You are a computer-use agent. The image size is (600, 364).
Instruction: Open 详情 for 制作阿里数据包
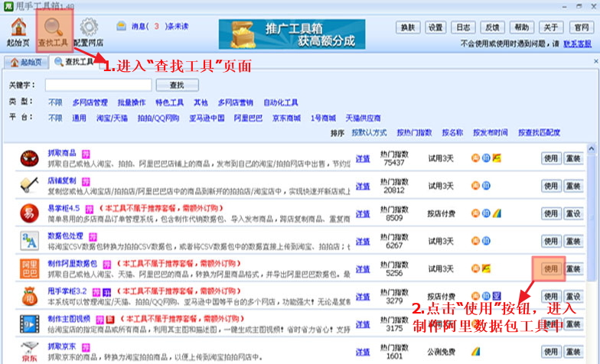click(x=363, y=269)
